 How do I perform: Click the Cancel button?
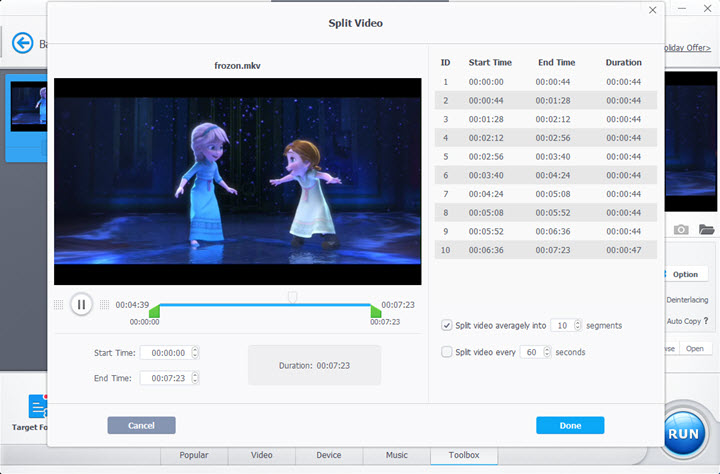coord(141,425)
